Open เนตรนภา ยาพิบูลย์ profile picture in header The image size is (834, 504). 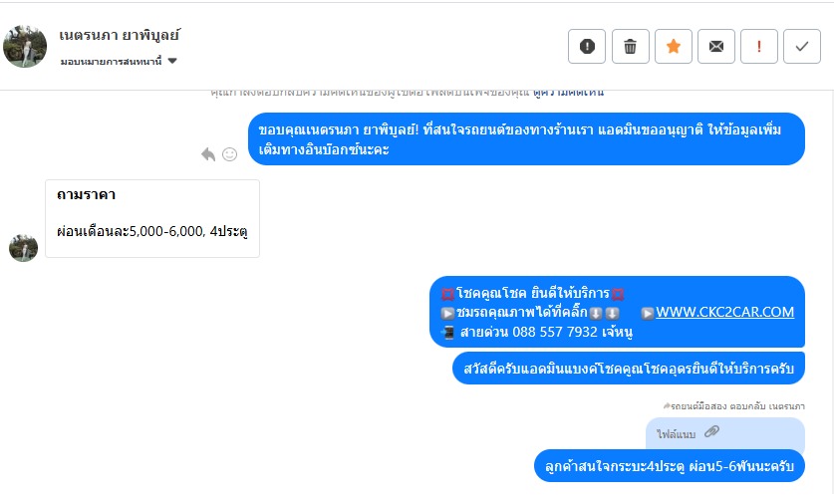[x=25, y=46]
